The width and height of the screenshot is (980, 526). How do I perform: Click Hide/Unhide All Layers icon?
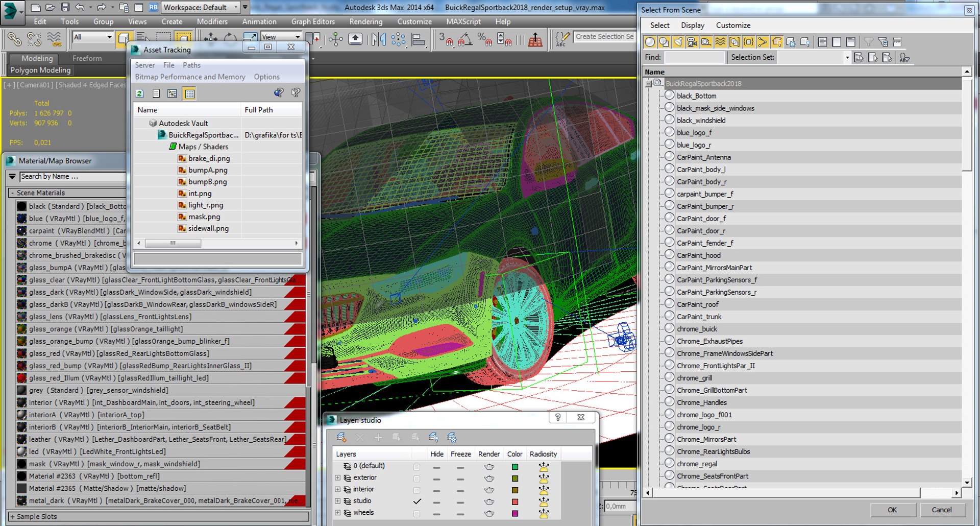pos(433,437)
